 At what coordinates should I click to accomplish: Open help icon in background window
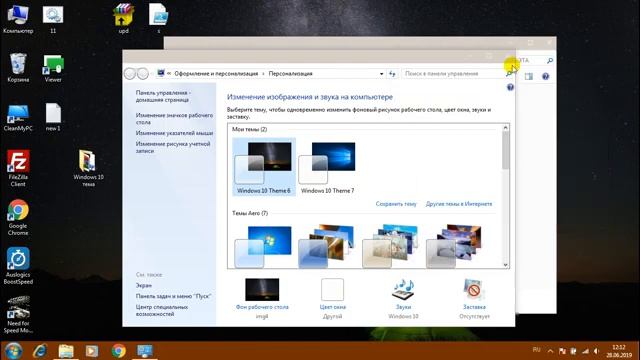[545, 76]
